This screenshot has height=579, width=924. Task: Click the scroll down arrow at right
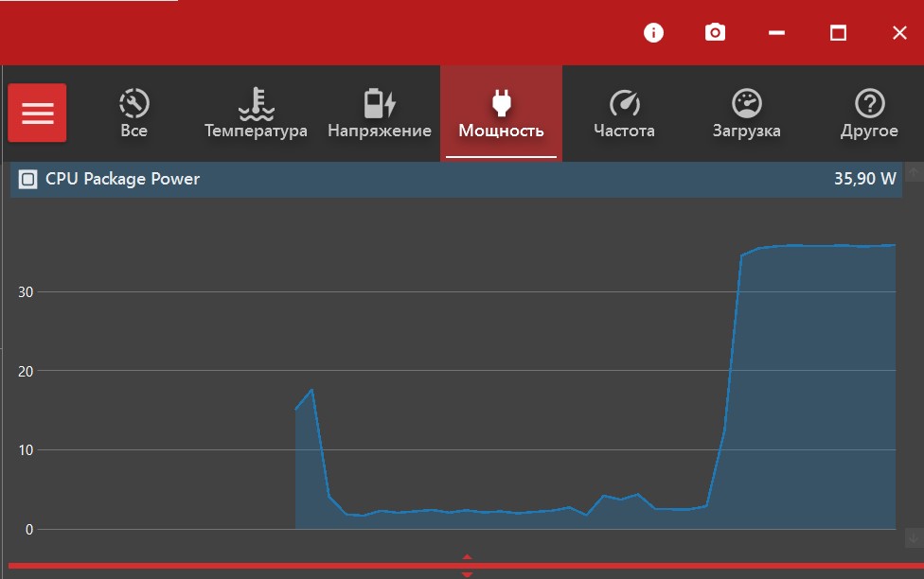[914, 537]
